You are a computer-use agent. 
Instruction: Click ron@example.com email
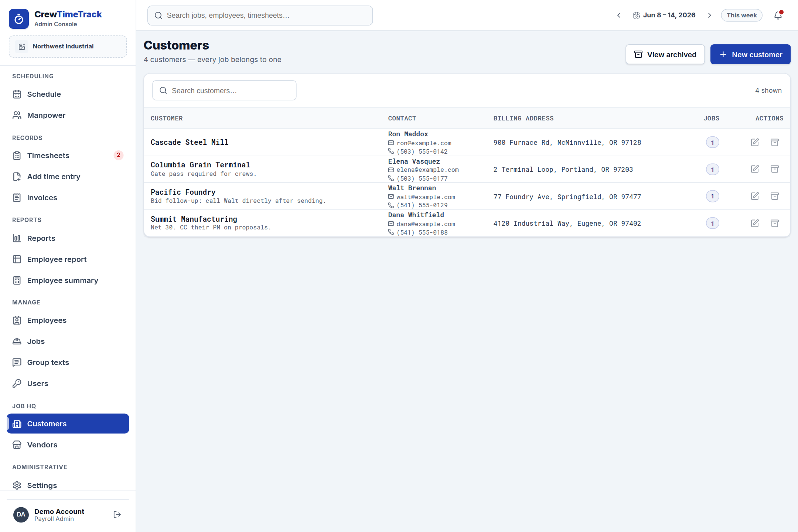tap(424, 143)
